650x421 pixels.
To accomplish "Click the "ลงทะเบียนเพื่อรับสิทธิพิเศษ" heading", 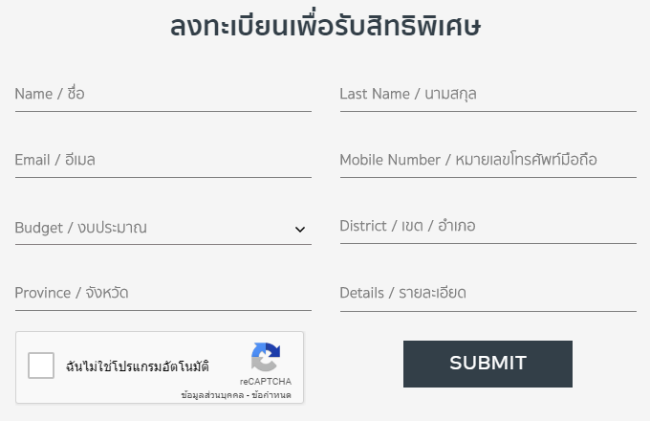I will pyautogui.click(x=326, y=26).
